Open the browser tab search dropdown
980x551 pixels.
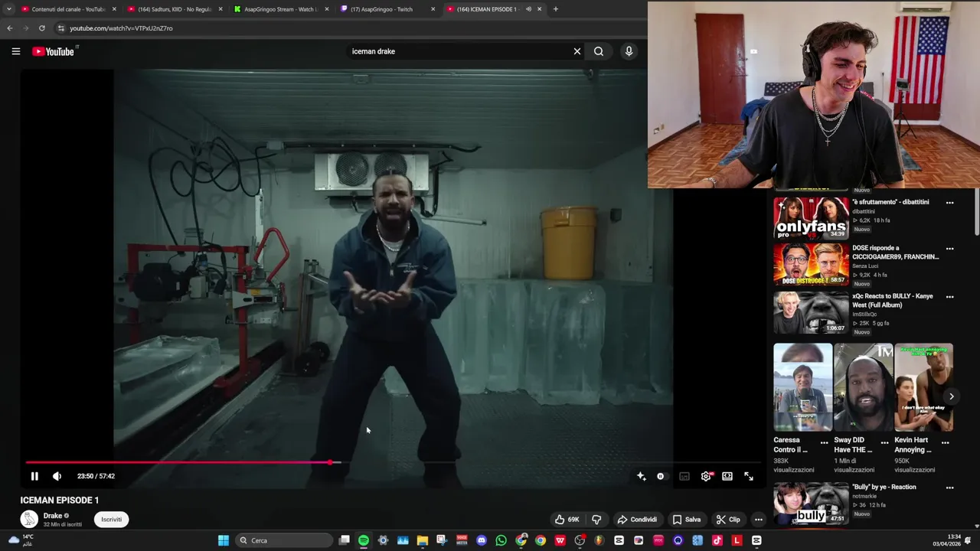tap(8, 9)
